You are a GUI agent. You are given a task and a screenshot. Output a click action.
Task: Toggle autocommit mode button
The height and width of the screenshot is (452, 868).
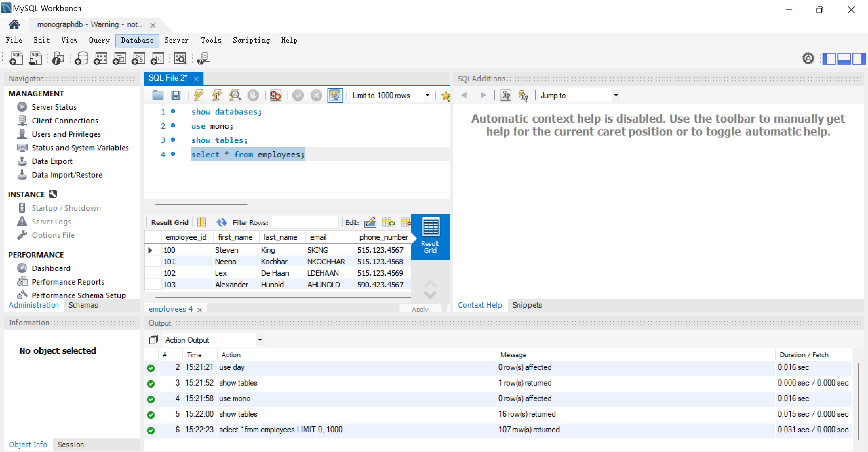click(335, 96)
